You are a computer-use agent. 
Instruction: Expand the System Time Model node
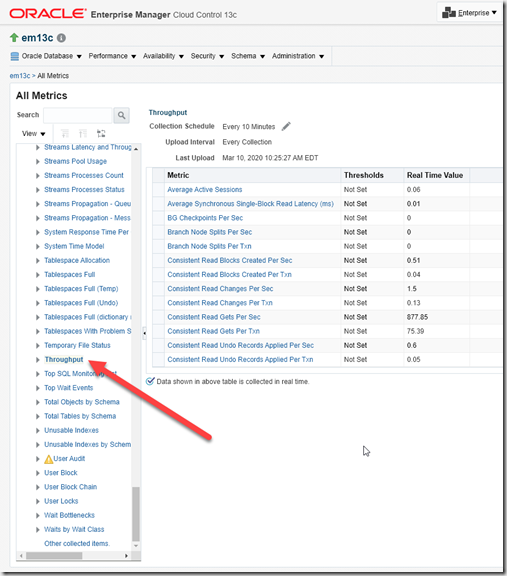(x=37, y=246)
